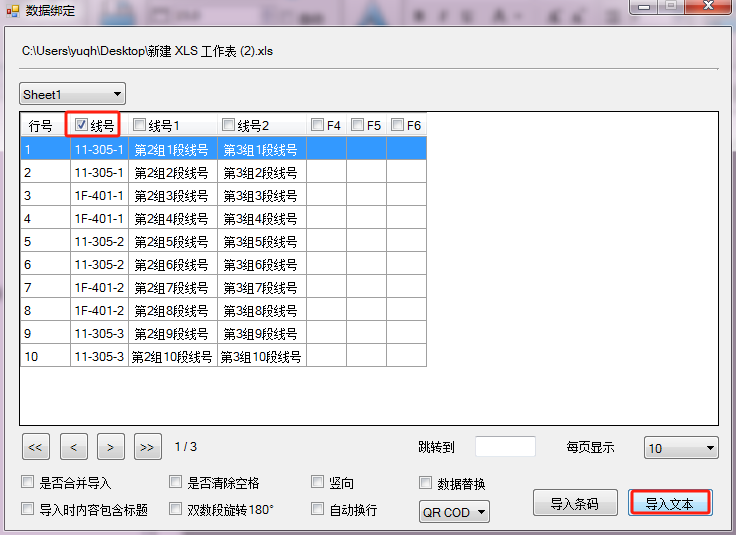Click cell 第3组5段线号
Image resolution: width=736 pixels, height=535 pixels.
pyautogui.click(x=262, y=241)
